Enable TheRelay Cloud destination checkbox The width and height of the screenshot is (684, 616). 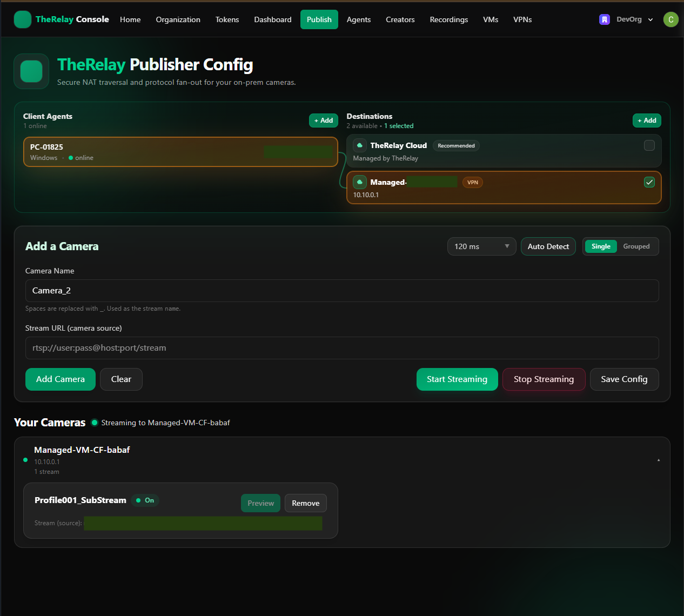[x=649, y=145]
